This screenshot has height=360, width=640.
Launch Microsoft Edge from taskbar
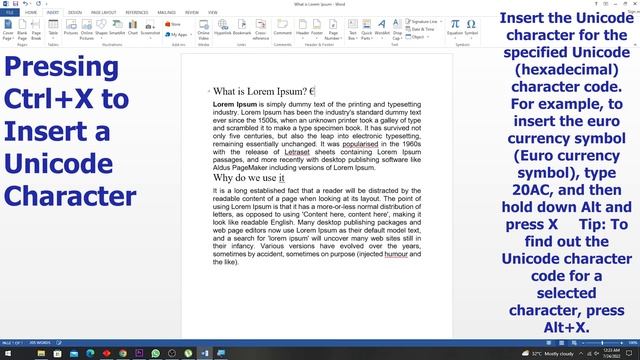coord(90,353)
